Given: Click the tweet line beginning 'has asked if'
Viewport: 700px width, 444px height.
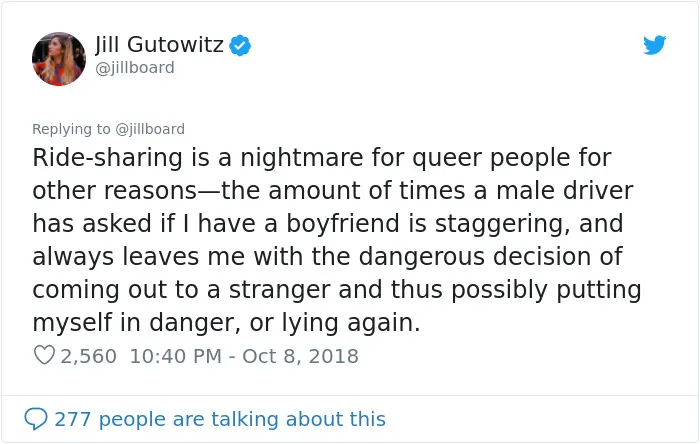Looking at the screenshot, I should [328, 223].
